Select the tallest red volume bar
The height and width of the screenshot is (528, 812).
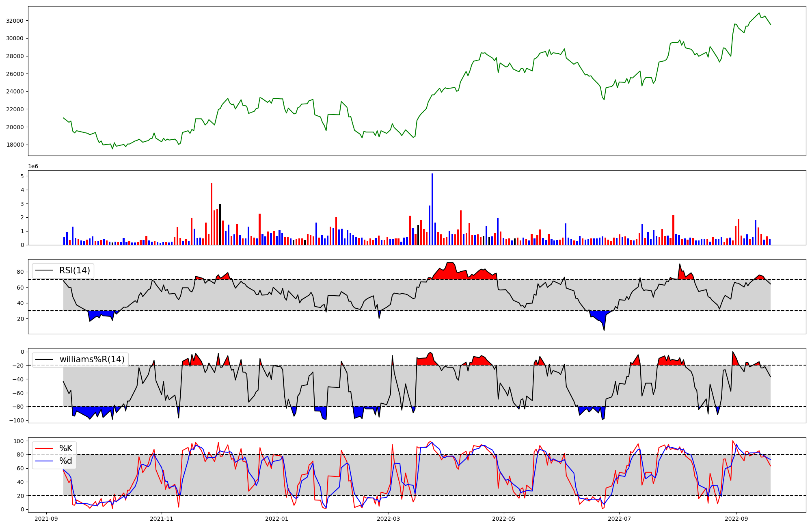click(212, 214)
